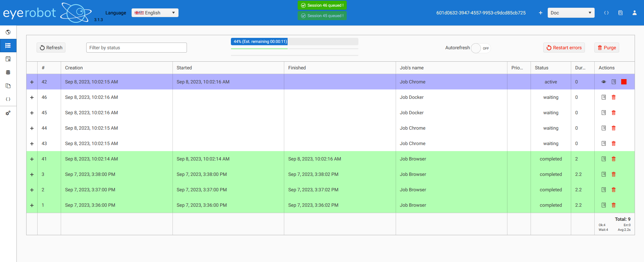Watch active job 42 via the eye icon

[x=604, y=82]
